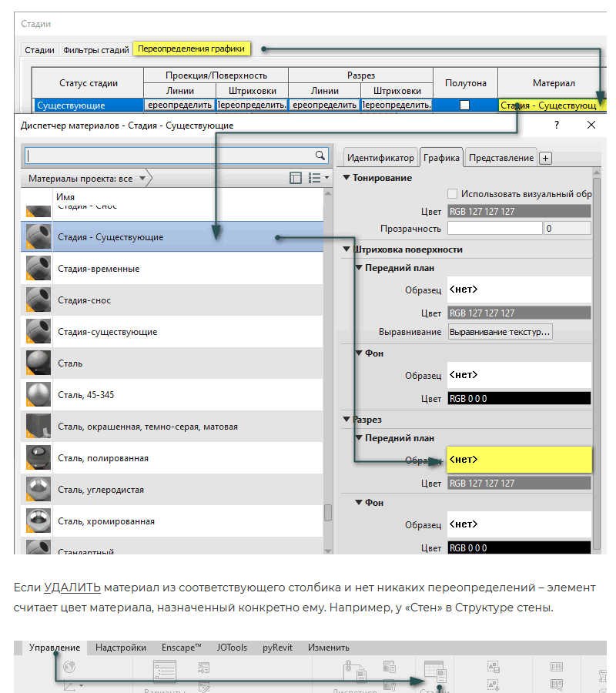This screenshot has width=616, height=693.
Task: Switch to the Графика tab
Action: (441, 158)
